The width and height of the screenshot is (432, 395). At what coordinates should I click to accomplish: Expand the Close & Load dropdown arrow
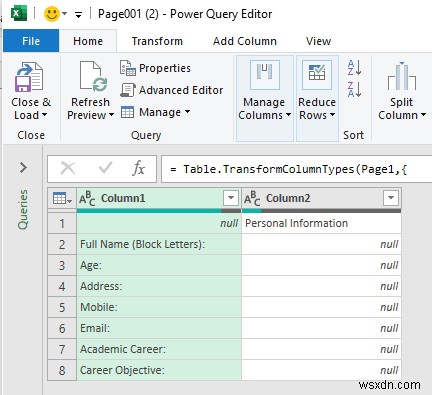44,115
